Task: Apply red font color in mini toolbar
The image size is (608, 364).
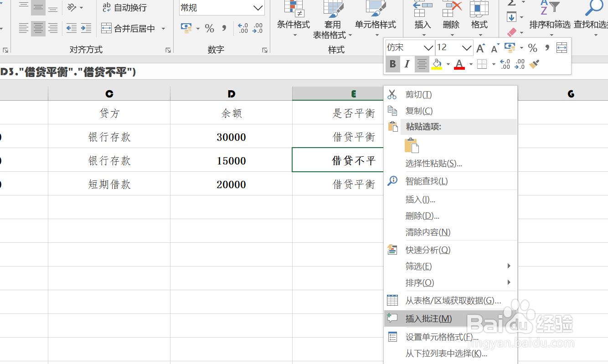Action: 459,64
